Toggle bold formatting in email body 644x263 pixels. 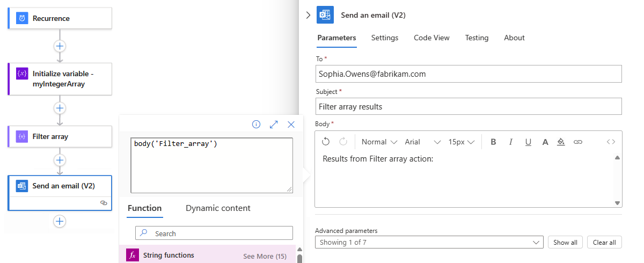[x=494, y=142]
